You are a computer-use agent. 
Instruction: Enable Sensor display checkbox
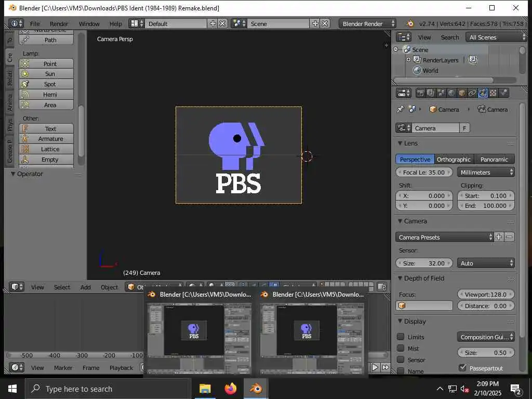coord(401,360)
